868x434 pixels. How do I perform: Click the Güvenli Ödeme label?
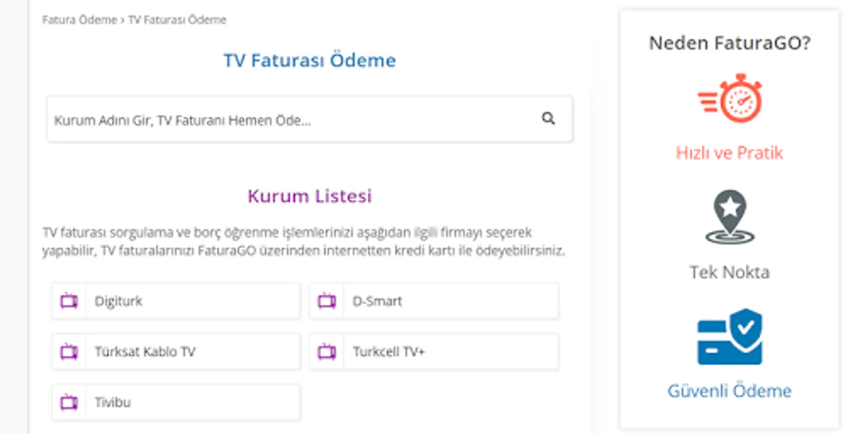coord(730,391)
